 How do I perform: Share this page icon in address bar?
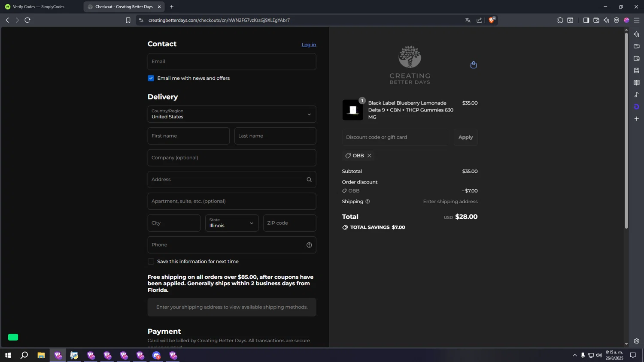pos(479,20)
